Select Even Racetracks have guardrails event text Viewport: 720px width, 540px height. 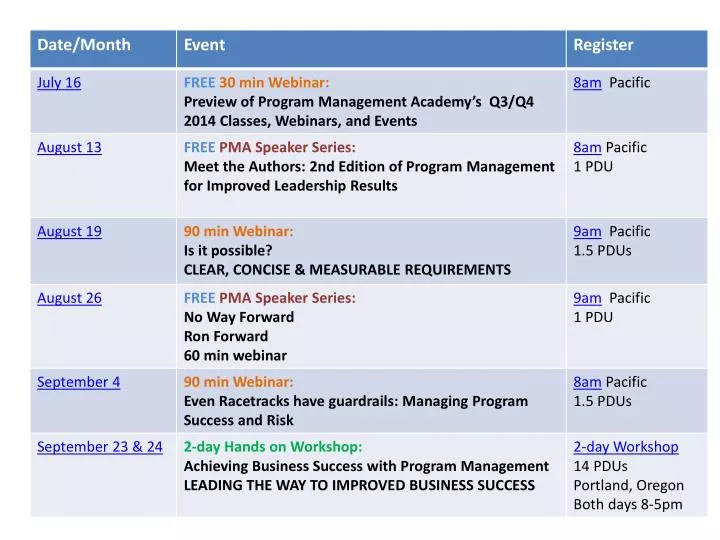pyautogui.click(x=356, y=411)
